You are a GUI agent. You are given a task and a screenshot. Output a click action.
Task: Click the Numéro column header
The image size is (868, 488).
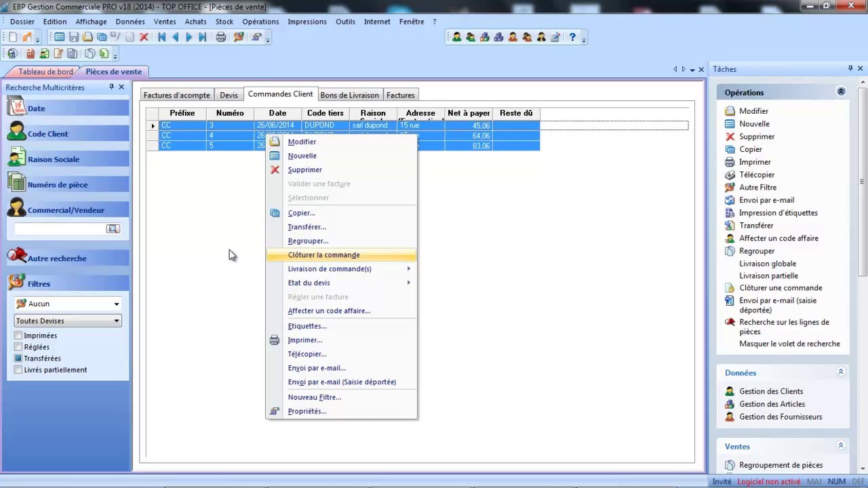tap(230, 113)
